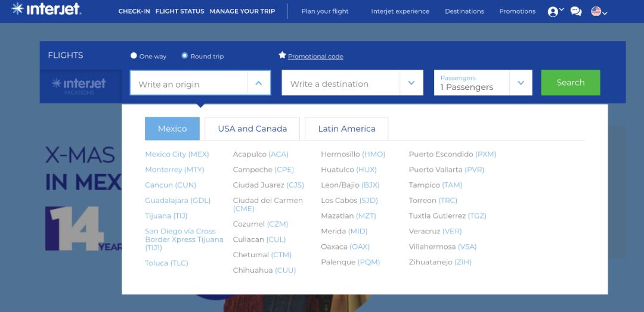This screenshot has width=644, height=312.
Task: Click Tampico (TAM) entry
Action: pos(435,185)
